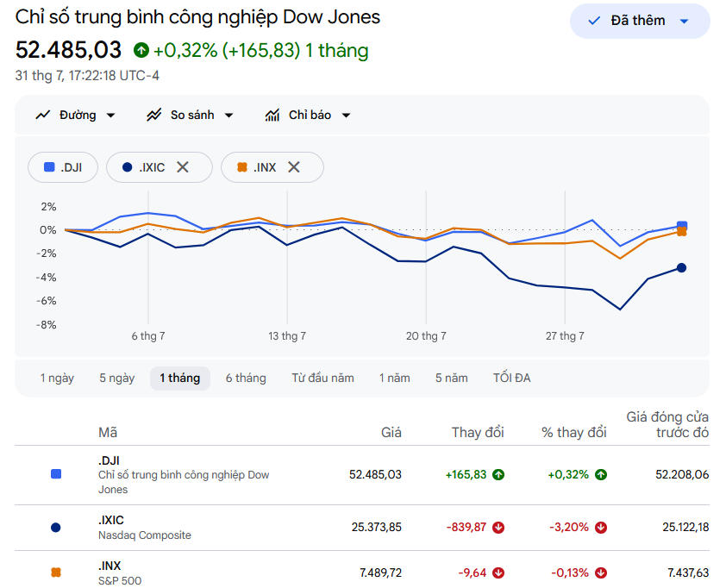Click the previous close value 7.437,63
Viewport: 726px width, 588px height.
point(688,572)
